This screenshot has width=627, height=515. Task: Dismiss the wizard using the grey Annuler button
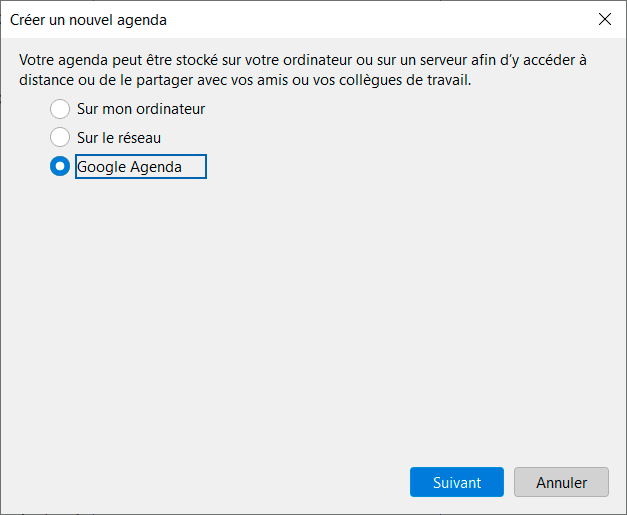tap(561, 482)
